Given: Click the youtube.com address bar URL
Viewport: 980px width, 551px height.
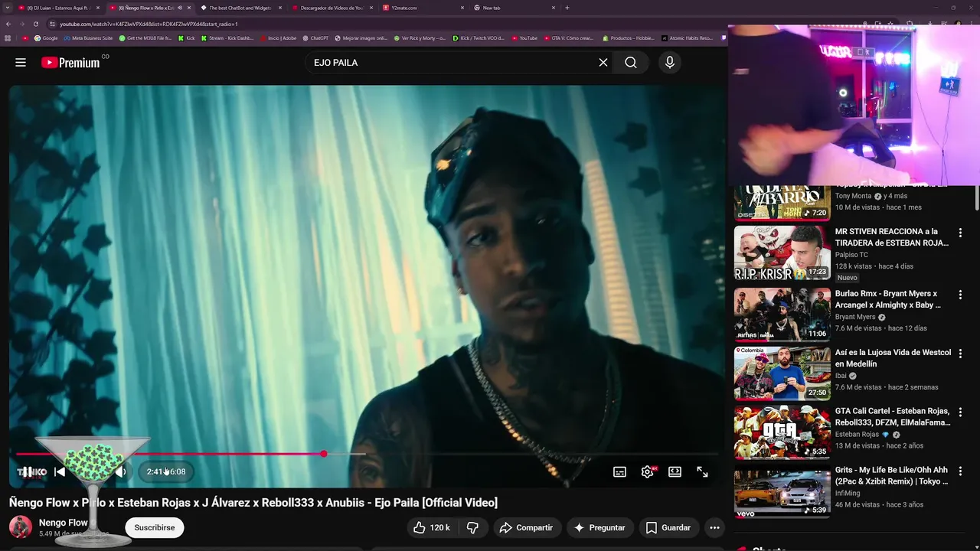Looking at the screenshot, I should coord(149,24).
